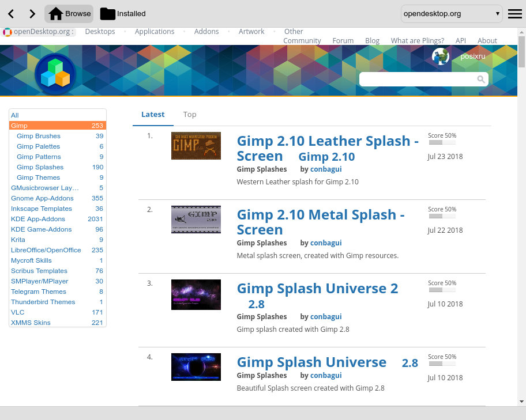Open the Applications menu

click(155, 32)
